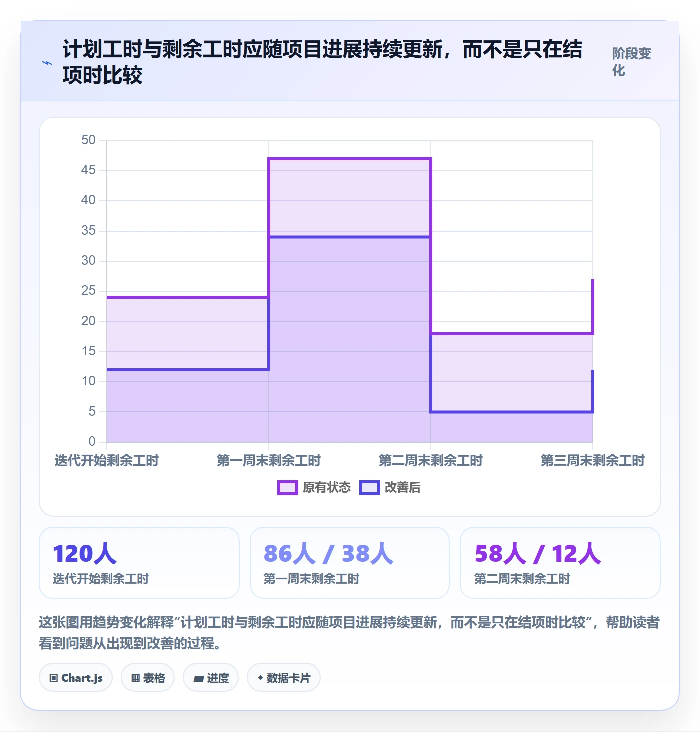This screenshot has height=732, width=700.
Task: Click the 第二周末剩余工时 axis label
Action: (431, 460)
